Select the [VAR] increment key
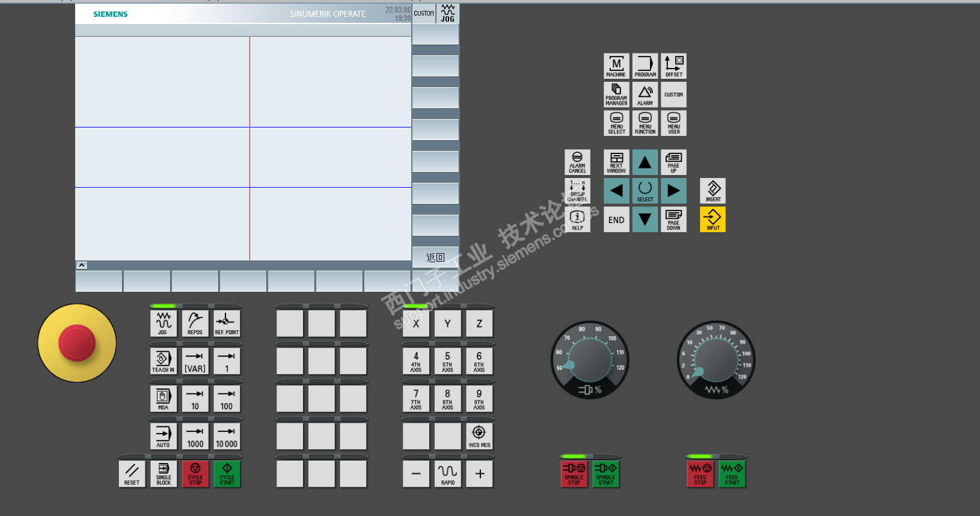 (x=195, y=361)
